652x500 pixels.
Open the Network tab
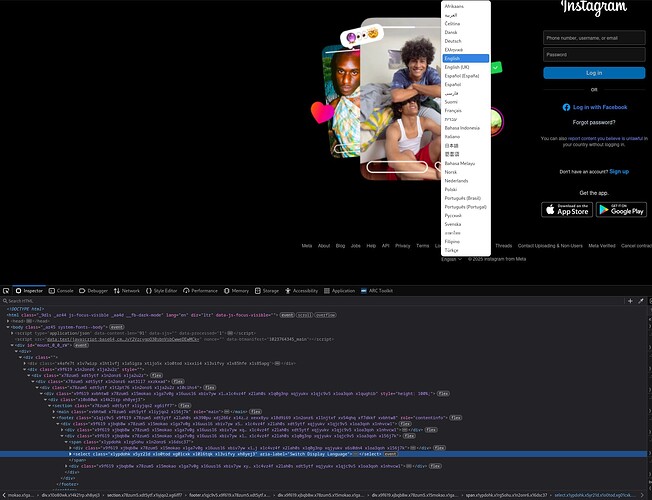point(127,291)
